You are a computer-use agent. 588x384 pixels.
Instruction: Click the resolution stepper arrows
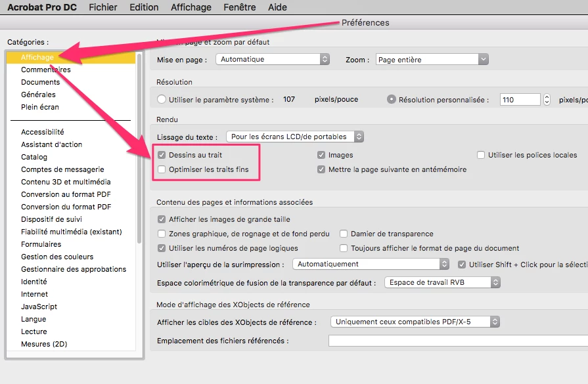[x=547, y=100]
